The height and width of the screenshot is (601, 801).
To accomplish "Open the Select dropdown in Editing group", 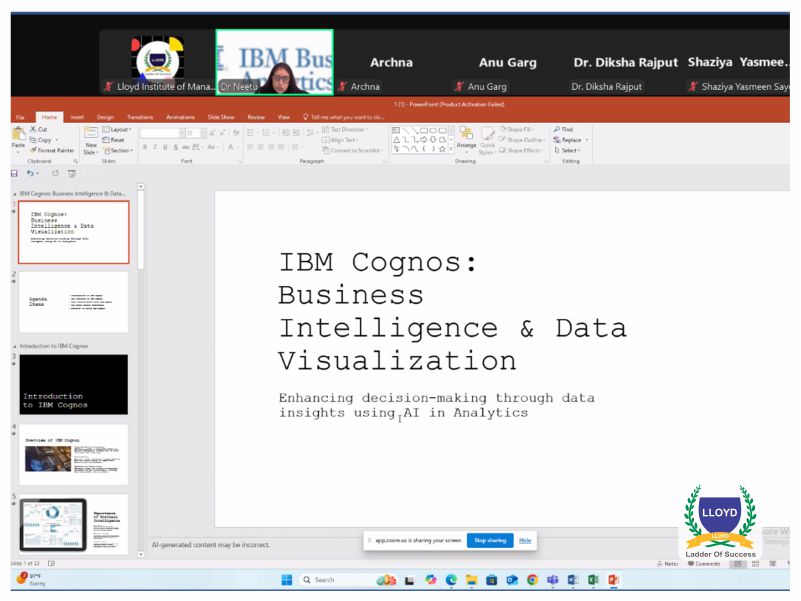I will (567, 150).
